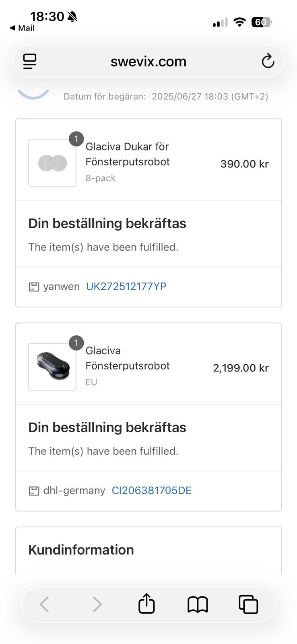
Task: Tap the package icon beside yanwen
Action: (x=34, y=287)
